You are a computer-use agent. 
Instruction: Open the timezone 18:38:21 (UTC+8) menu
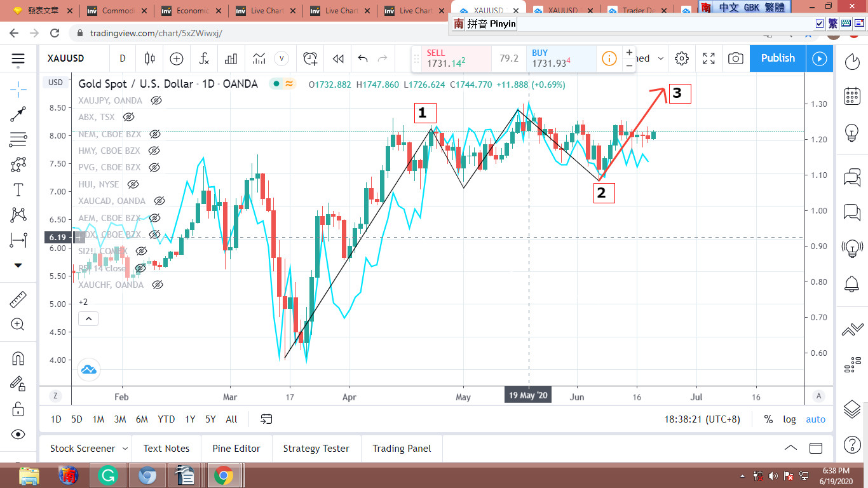point(702,419)
